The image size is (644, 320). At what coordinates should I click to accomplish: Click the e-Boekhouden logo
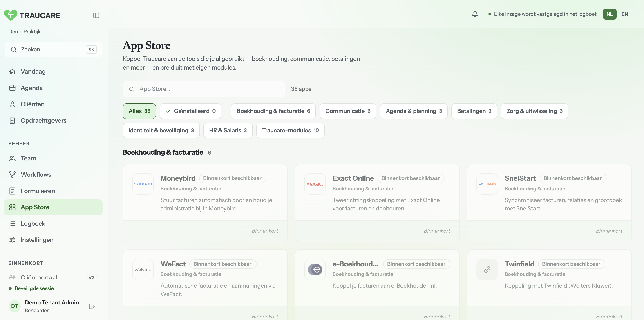click(x=315, y=269)
